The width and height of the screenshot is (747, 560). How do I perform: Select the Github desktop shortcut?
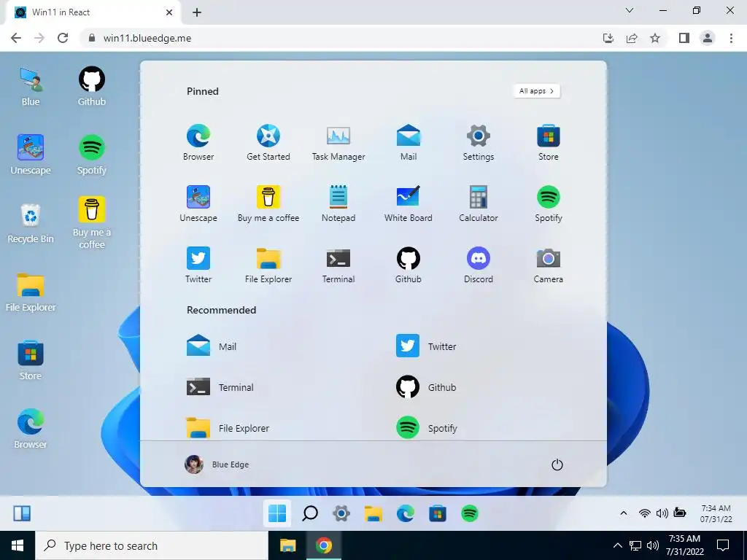[x=91, y=86]
